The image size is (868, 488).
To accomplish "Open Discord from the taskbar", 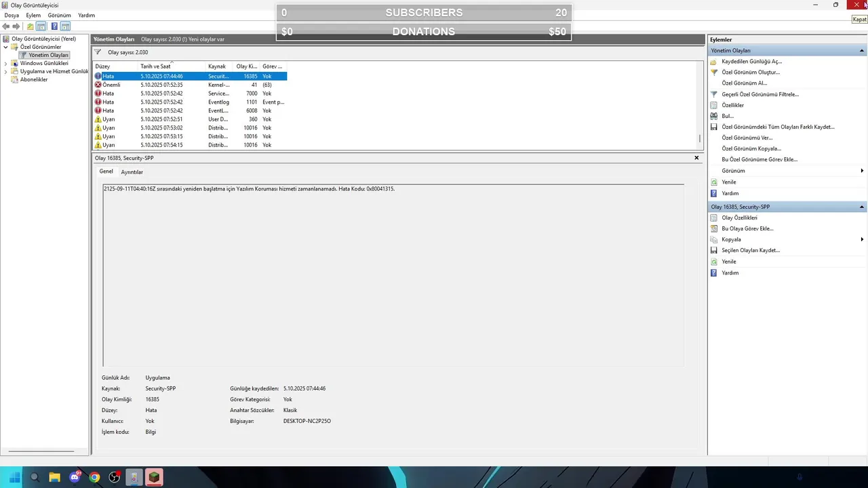I will 75,477.
